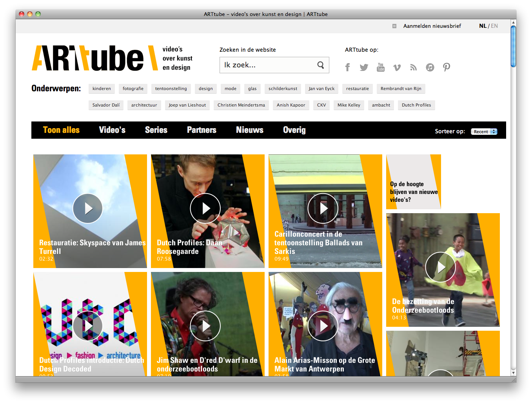Open ARTtube's YouTube channel icon
Screen dimensions: 532x404
[x=381, y=67]
